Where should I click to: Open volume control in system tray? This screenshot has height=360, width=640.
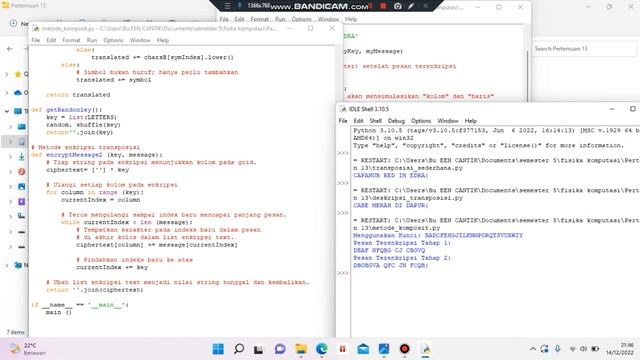(x=584, y=349)
